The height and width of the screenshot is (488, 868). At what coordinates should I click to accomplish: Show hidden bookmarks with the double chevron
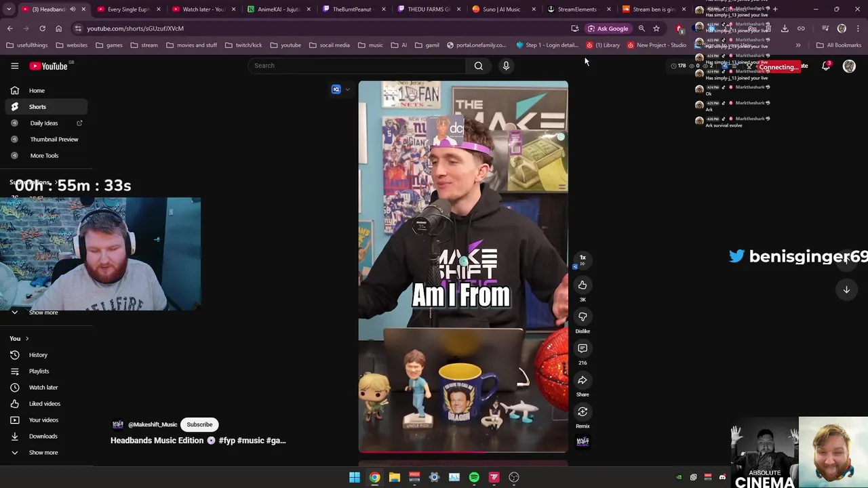click(798, 45)
